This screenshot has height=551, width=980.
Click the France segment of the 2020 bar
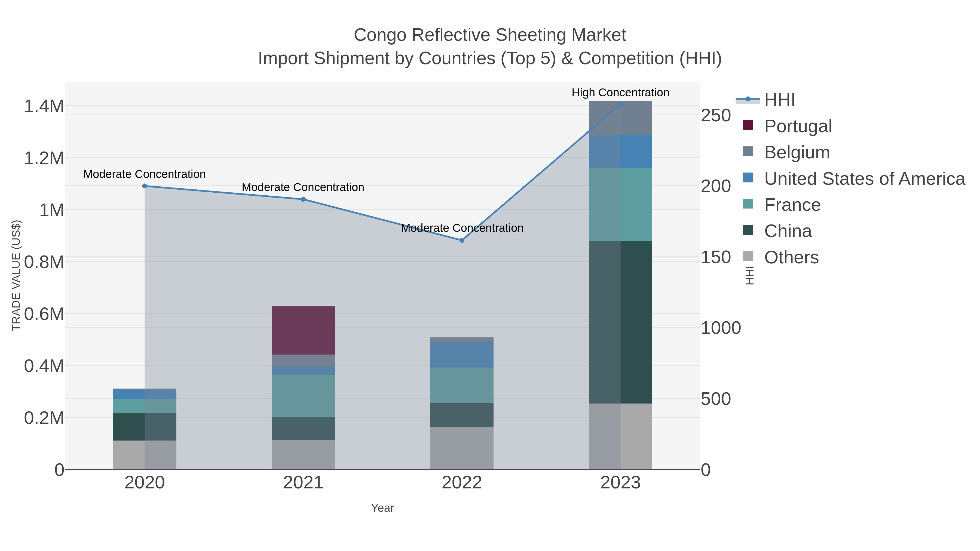pyautogui.click(x=145, y=406)
